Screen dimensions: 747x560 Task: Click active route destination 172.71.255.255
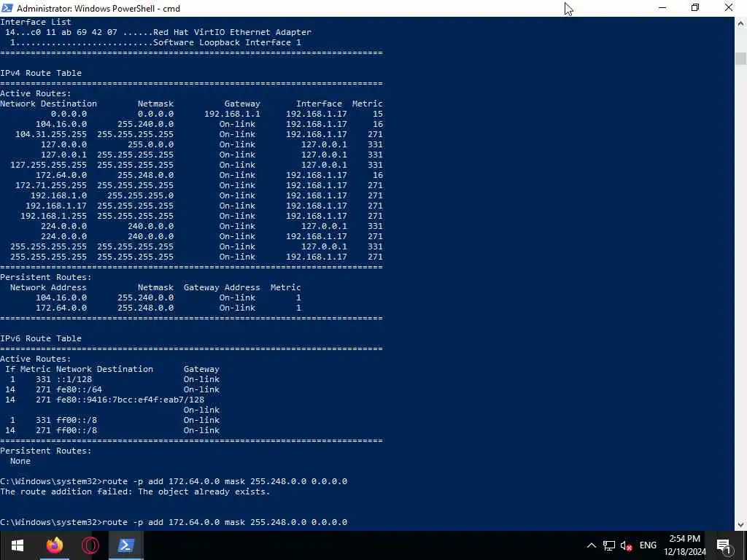[51, 185]
